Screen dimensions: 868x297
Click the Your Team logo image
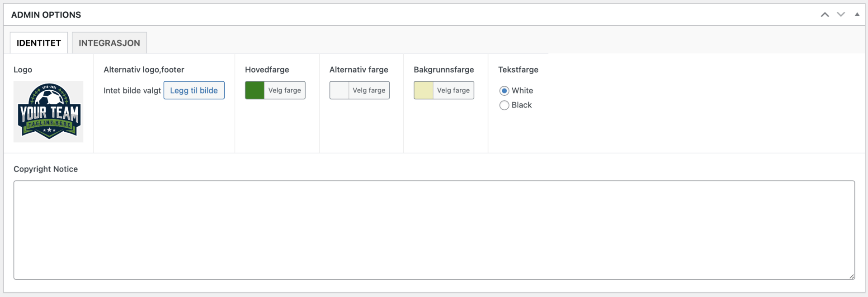tap(48, 111)
